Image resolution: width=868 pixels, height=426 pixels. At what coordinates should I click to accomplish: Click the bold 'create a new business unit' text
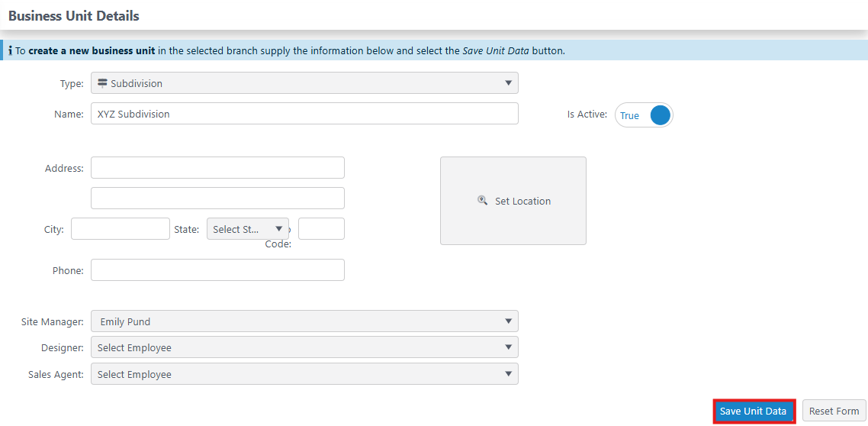click(x=92, y=51)
